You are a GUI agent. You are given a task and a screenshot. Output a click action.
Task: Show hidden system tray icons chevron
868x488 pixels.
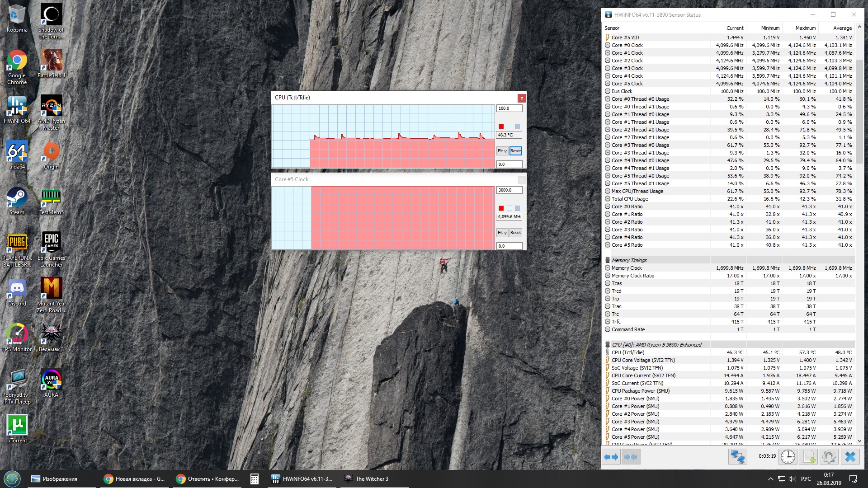pos(770,479)
